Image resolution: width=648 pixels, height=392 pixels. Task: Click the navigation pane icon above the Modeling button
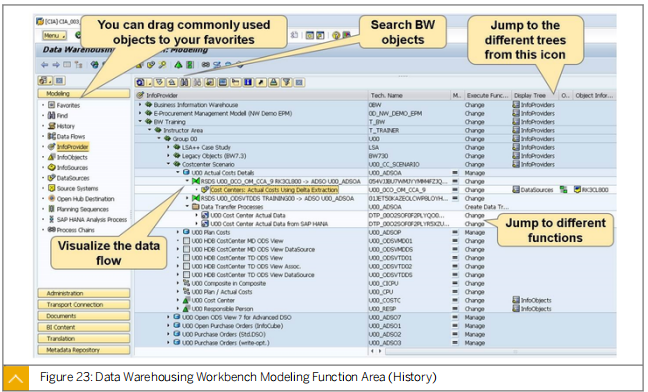[x=45, y=81]
